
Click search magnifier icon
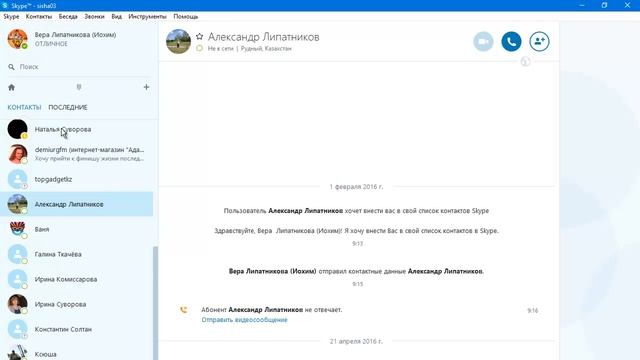click(x=11, y=67)
